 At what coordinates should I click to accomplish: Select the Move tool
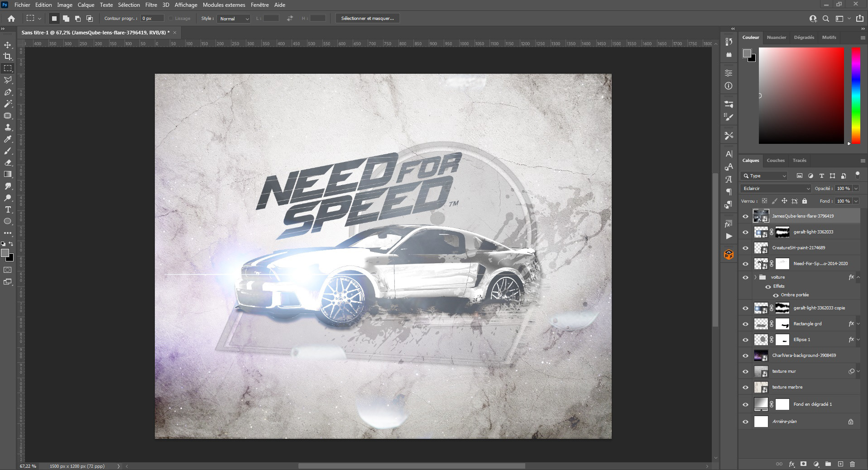coord(8,45)
